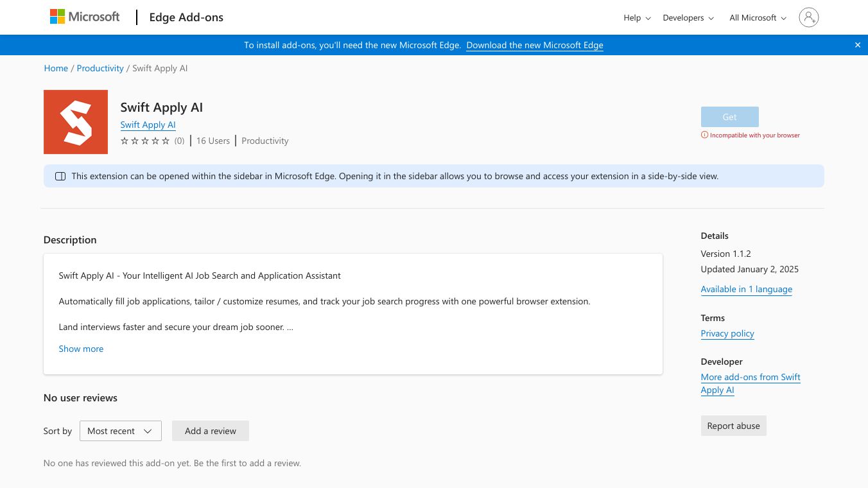This screenshot has width=868, height=488.
Task: Click the Microsoft logo
Action: [x=85, y=17]
